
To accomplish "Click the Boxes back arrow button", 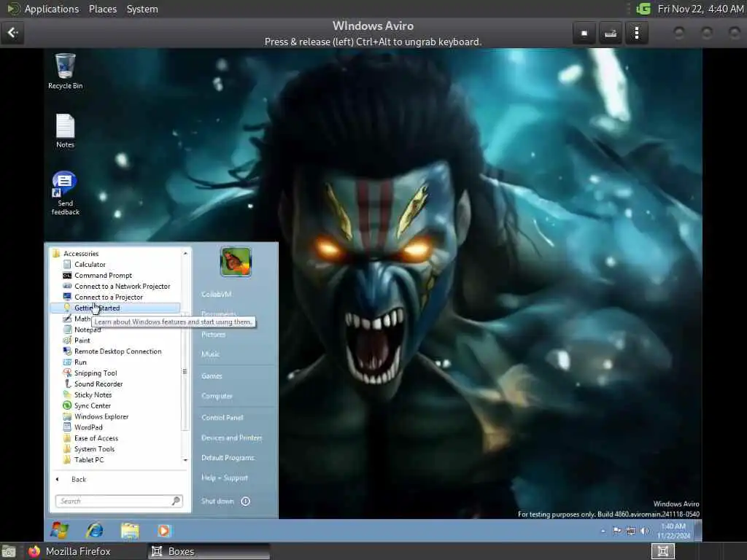I will click(x=12, y=33).
